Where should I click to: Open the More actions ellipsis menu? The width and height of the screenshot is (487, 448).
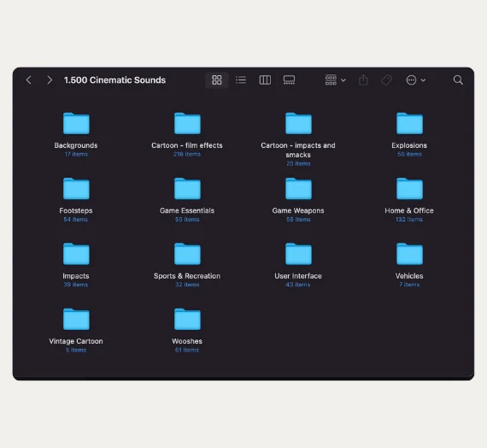(x=415, y=80)
